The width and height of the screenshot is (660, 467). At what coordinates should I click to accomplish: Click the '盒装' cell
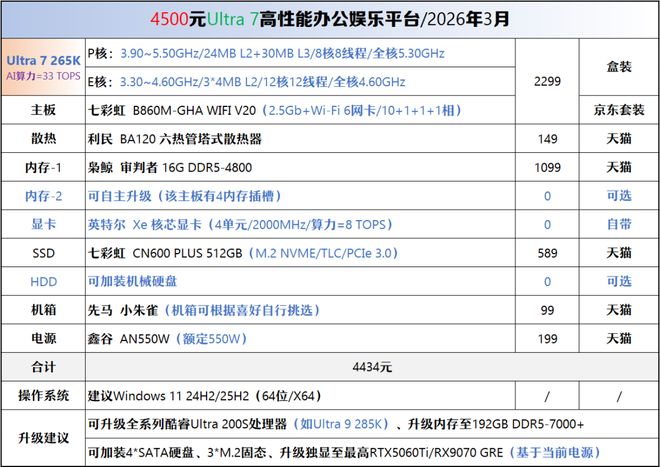click(x=619, y=67)
